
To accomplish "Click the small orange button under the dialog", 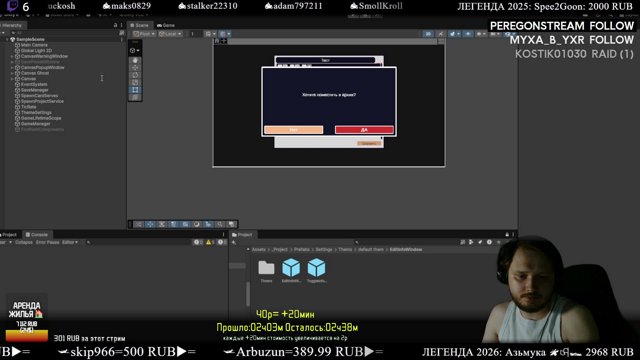I will coord(369,143).
